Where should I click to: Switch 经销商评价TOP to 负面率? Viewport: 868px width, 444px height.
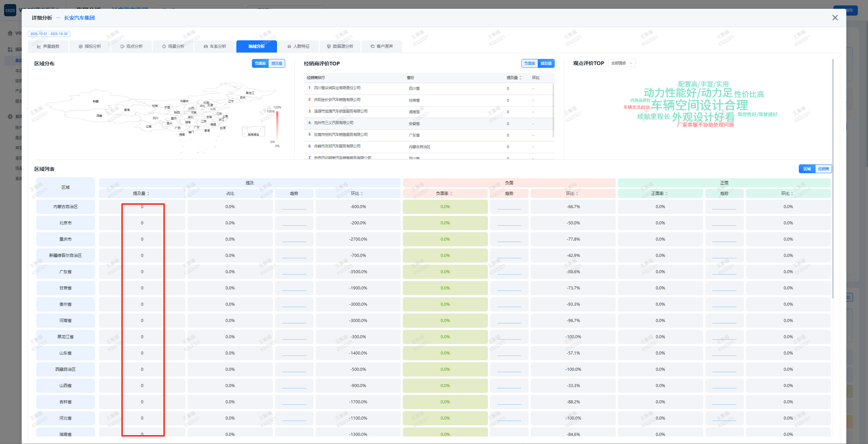coord(530,63)
